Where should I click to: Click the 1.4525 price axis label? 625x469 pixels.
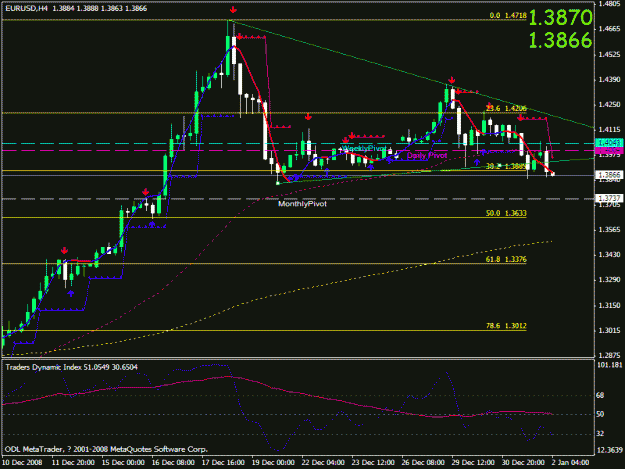[610, 55]
